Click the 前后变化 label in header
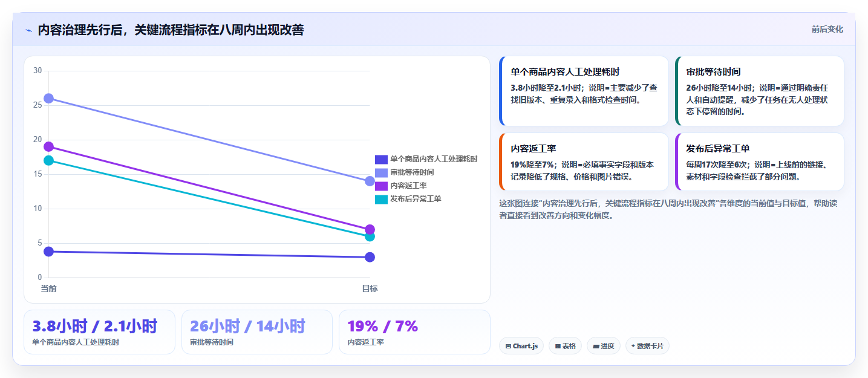Image resolution: width=868 pixels, height=378 pixels. coord(827,29)
